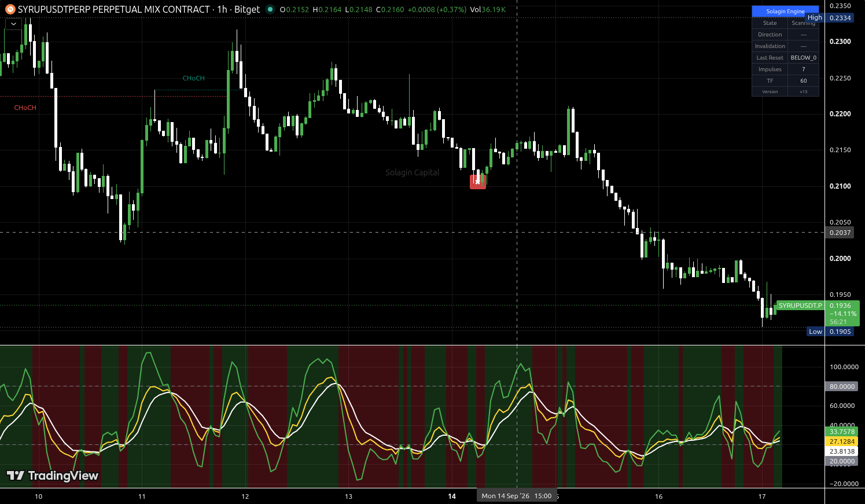The image size is (865, 504).
Task: Click the red event marker on the chart
Action: click(x=478, y=182)
